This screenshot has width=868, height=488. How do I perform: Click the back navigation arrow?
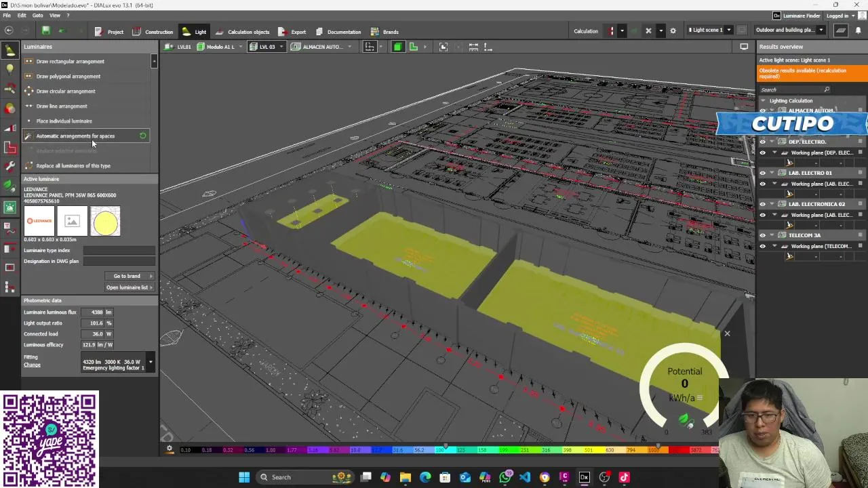click(8, 30)
